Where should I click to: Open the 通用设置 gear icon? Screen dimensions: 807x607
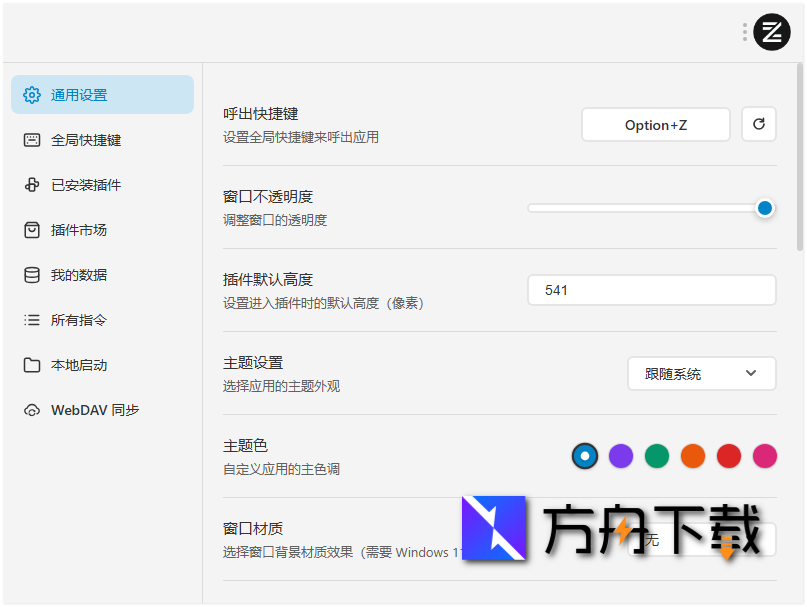(x=31, y=94)
